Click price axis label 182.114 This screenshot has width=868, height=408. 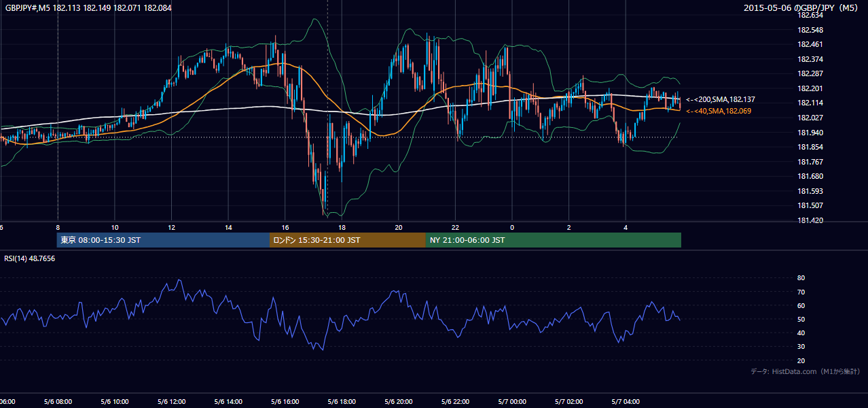pyautogui.click(x=809, y=103)
